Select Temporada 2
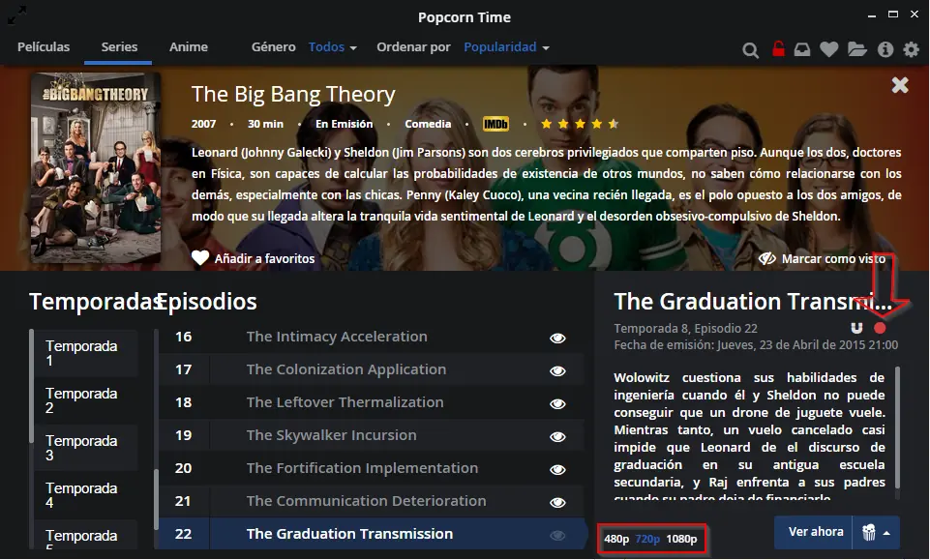The height and width of the screenshot is (560, 930). point(85,401)
